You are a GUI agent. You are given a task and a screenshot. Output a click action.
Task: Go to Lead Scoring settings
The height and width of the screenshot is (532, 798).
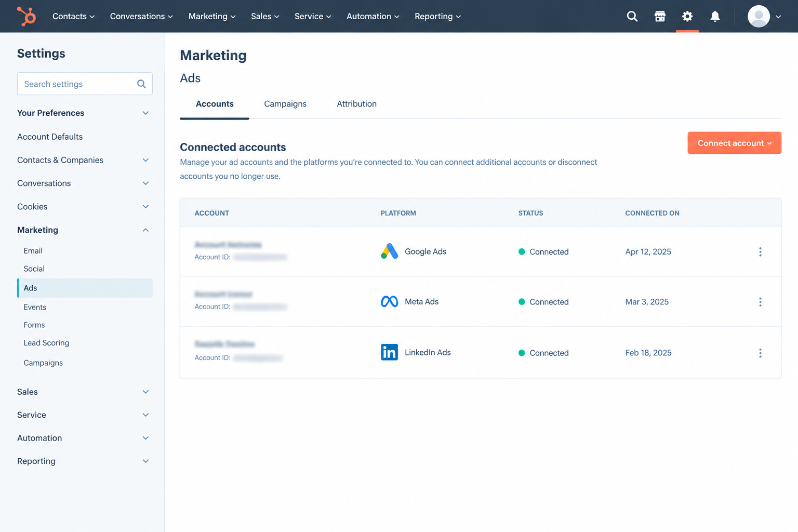(46, 343)
